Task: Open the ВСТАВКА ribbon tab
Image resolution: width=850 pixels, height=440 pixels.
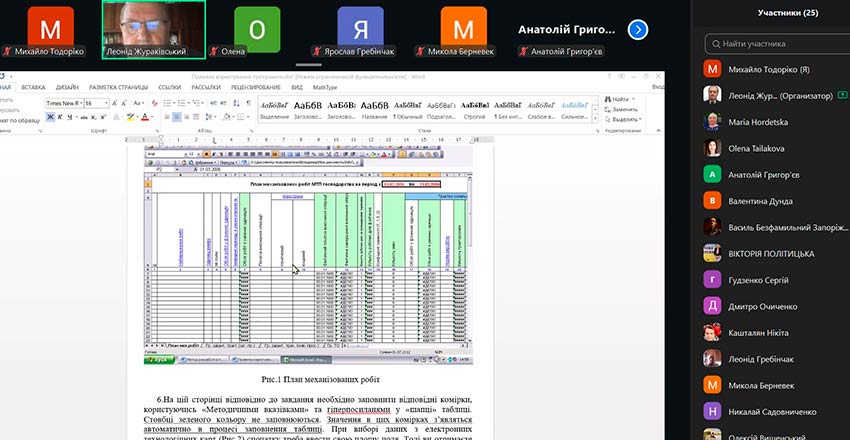Action: tap(33, 87)
